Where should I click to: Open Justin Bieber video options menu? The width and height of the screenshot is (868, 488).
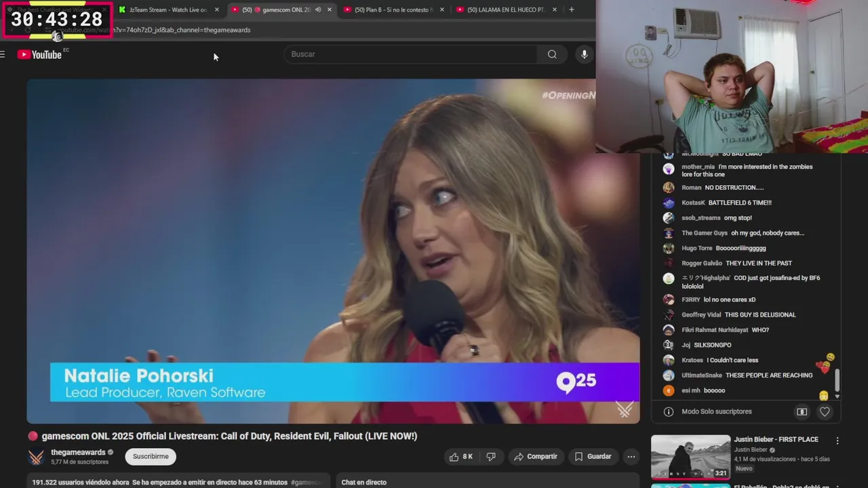pos(837,441)
